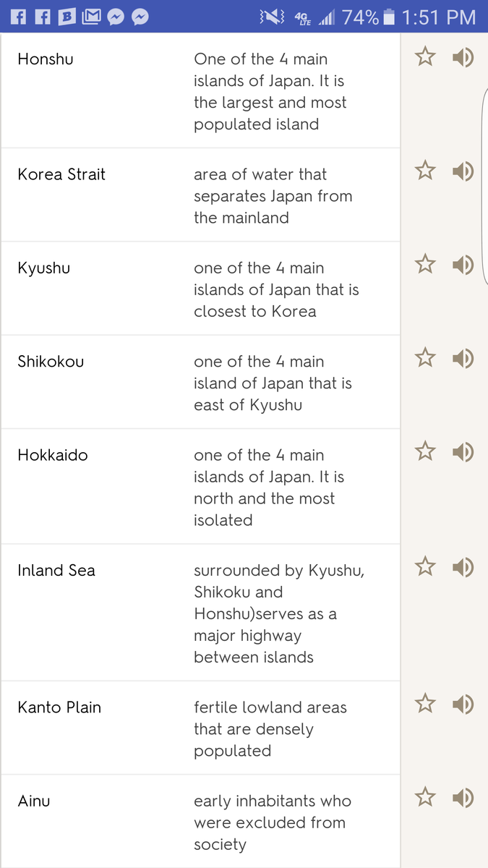This screenshot has width=488, height=868.
Task: Play audio for Inland Sea
Action: tap(463, 567)
